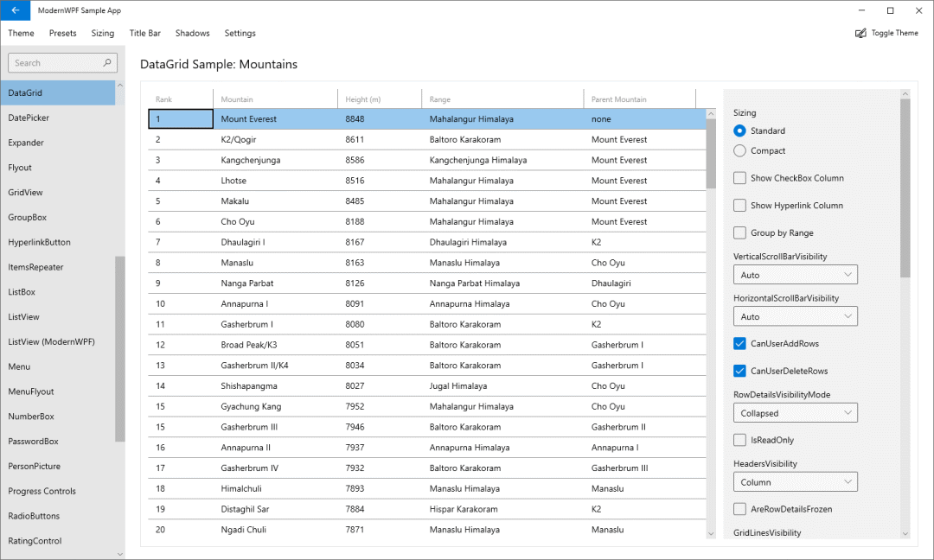Open the Presets menu
934x560 pixels.
click(62, 33)
